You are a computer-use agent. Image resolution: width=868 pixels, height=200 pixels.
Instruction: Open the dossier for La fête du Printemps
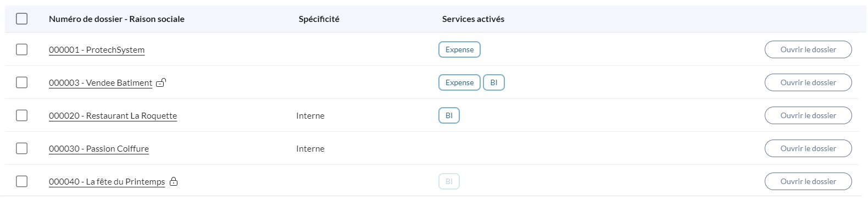[808, 181]
